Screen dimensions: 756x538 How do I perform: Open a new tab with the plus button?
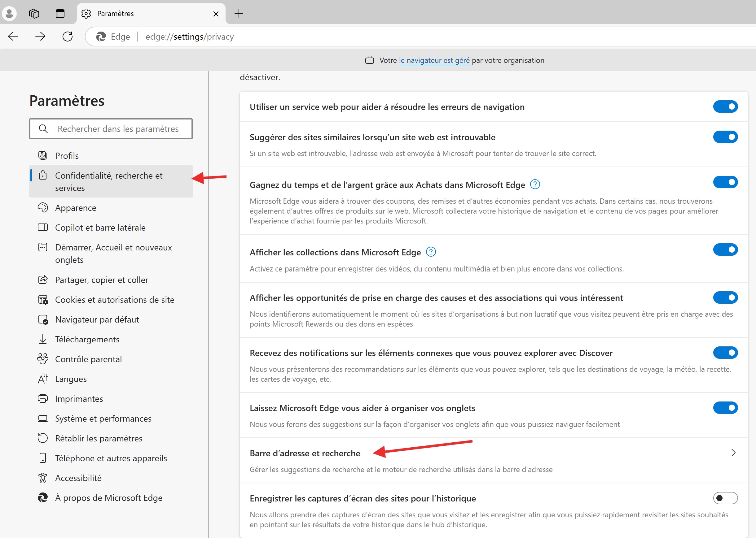point(239,14)
